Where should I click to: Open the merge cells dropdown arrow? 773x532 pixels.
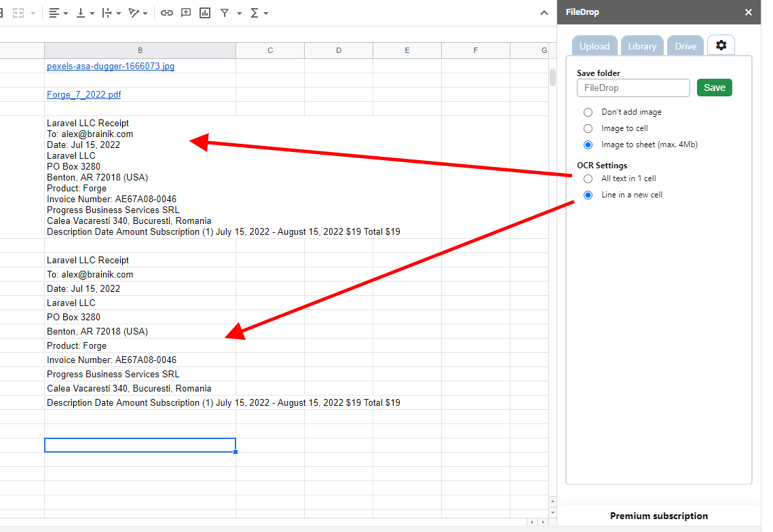(x=33, y=14)
